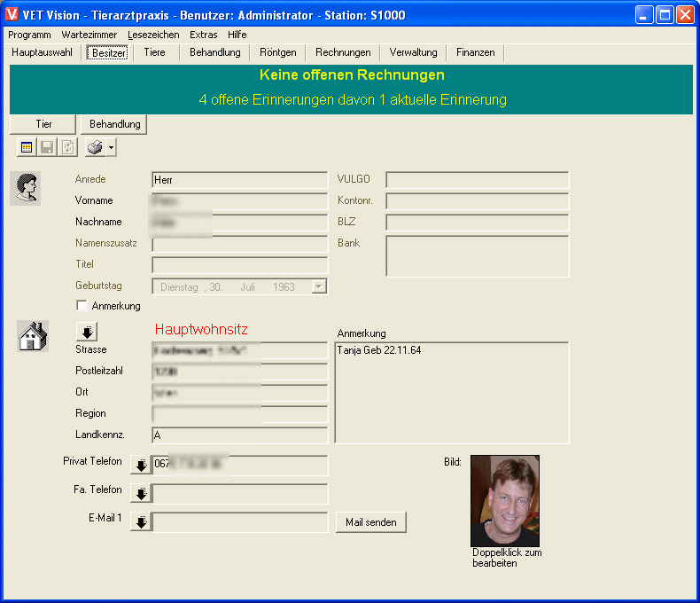Screen dimensions: 700x603
Task: Click the Privat Telefon arrow button
Action: (141, 465)
